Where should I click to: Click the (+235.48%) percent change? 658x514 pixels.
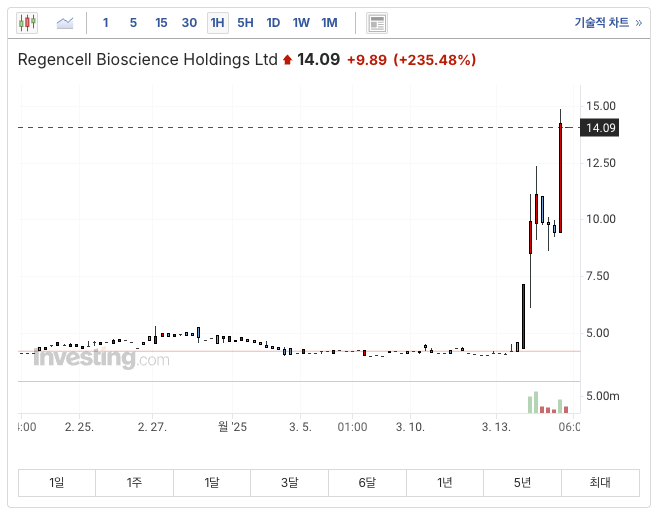click(x=434, y=60)
